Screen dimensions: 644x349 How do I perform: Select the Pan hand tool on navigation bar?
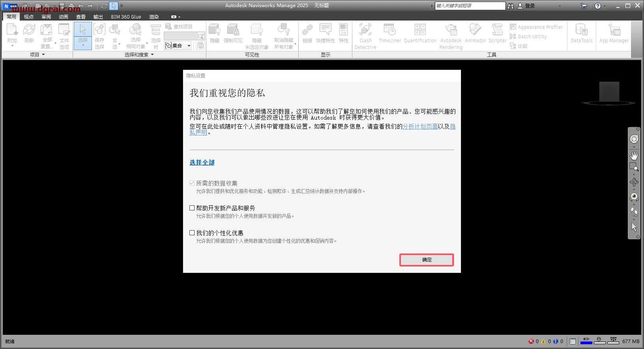[634, 156]
